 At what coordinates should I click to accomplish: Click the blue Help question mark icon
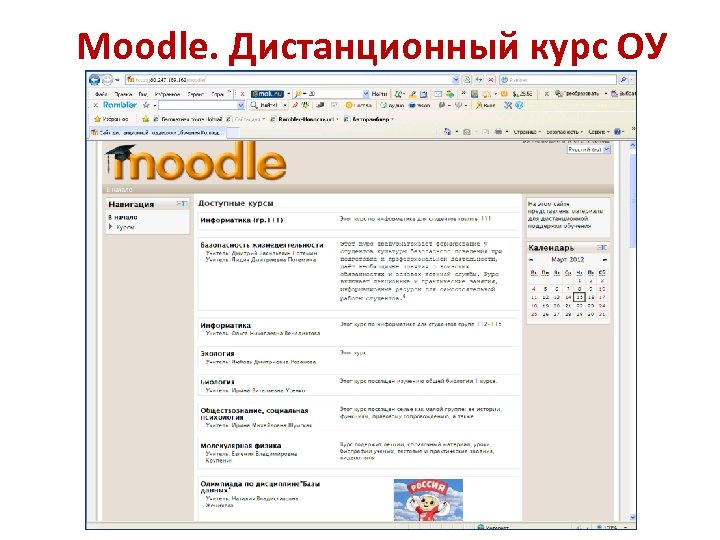(618, 132)
